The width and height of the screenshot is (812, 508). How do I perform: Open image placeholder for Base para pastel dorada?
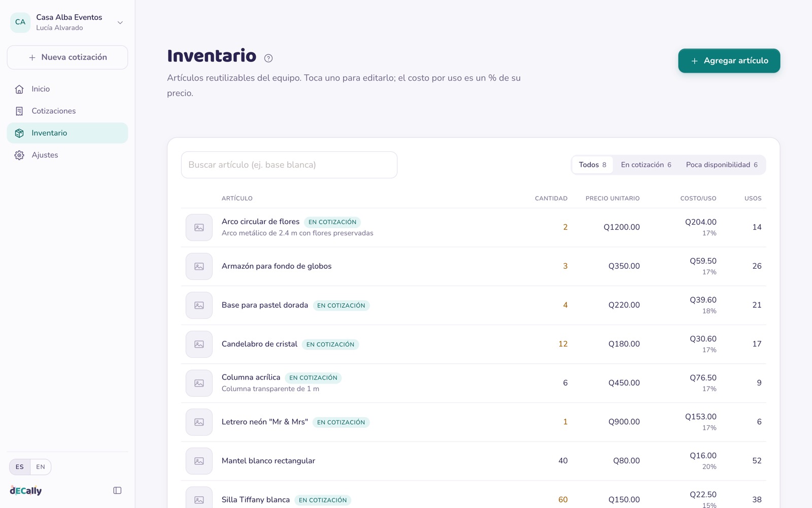click(x=199, y=305)
